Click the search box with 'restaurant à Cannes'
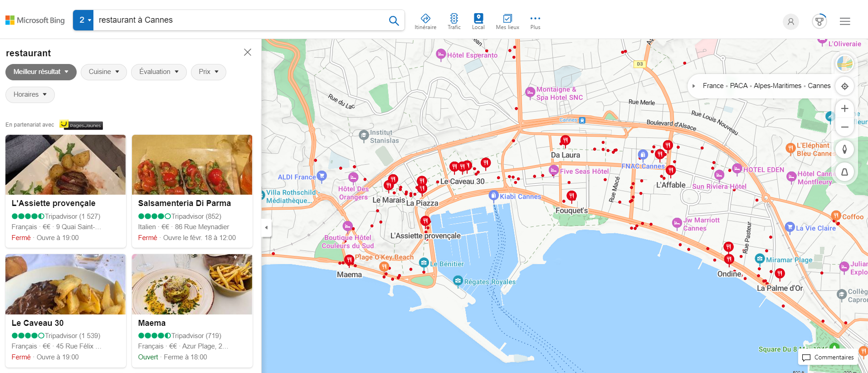Viewport: 868px width, 373px height. (x=238, y=20)
